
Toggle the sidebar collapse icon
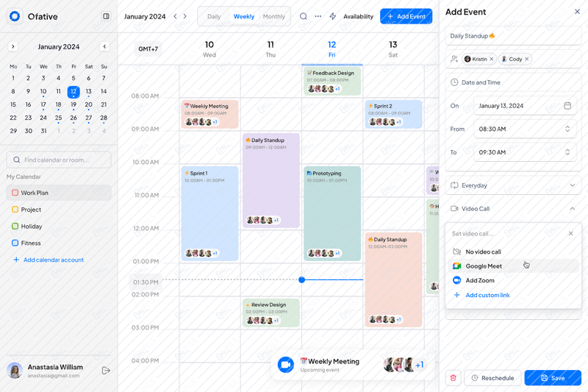click(x=106, y=16)
